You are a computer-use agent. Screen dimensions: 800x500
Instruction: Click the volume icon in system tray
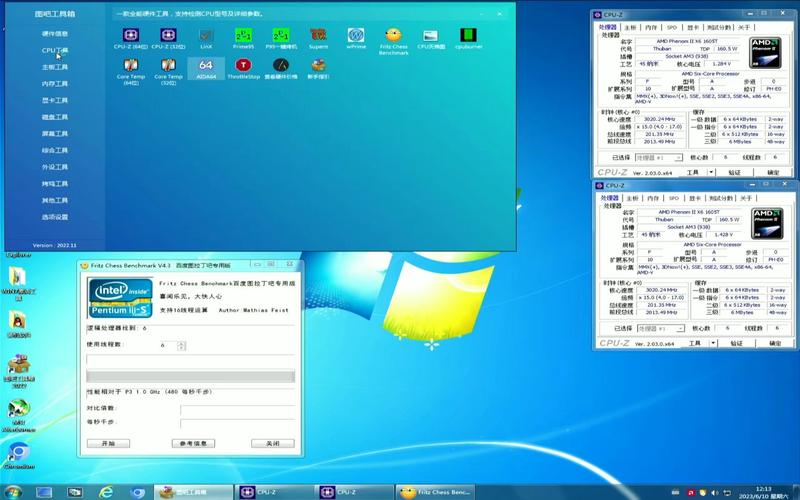pyautogui.click(x=714, y=493)
